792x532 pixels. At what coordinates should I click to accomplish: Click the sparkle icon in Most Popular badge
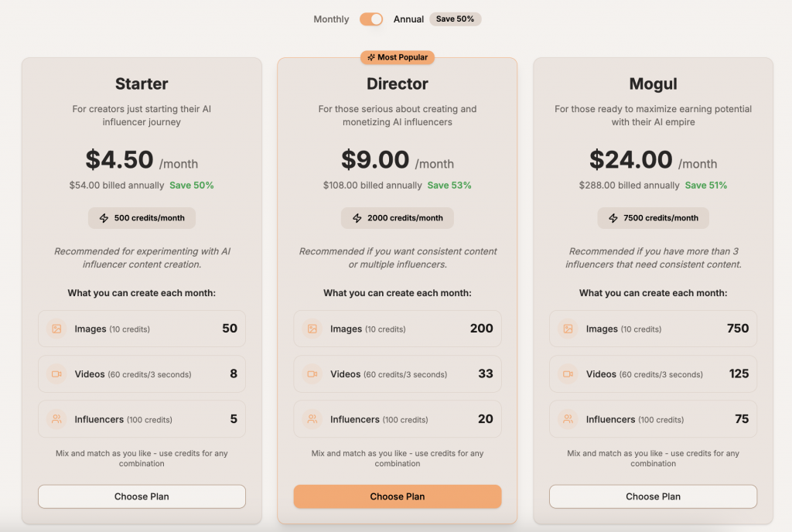point(371,57)
